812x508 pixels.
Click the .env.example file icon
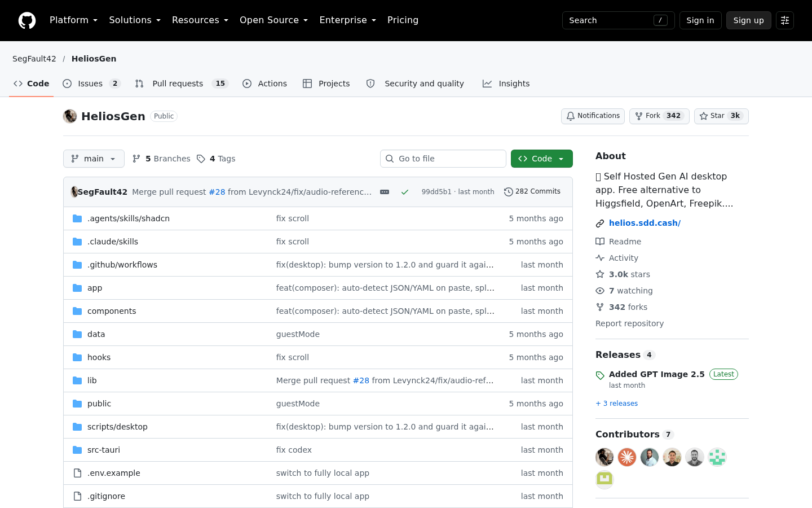click(x=77, y=473)
